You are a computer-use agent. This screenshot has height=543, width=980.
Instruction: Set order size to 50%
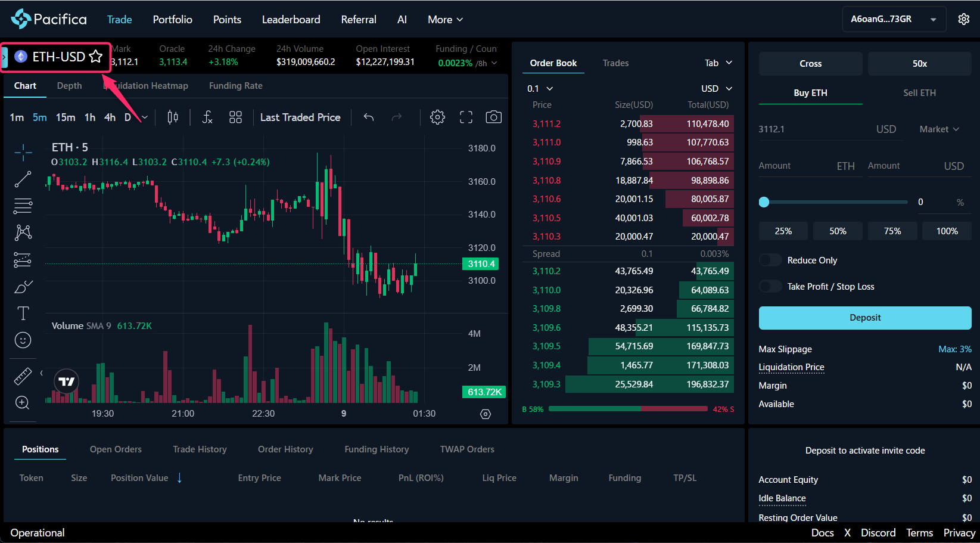click(837, 231)
